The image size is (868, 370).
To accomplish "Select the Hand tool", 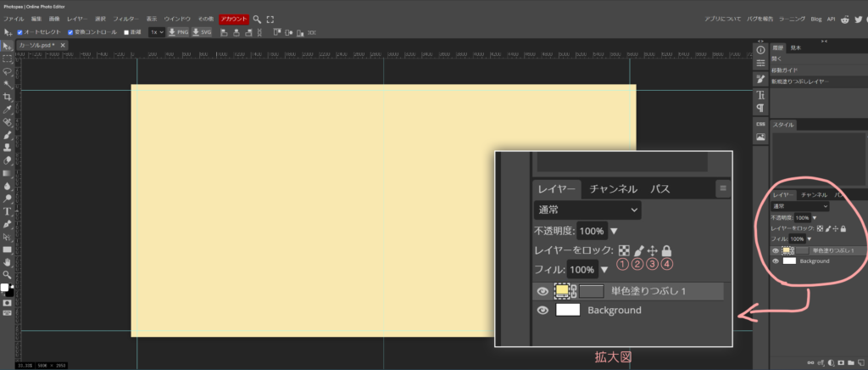I will click(7, 262).
